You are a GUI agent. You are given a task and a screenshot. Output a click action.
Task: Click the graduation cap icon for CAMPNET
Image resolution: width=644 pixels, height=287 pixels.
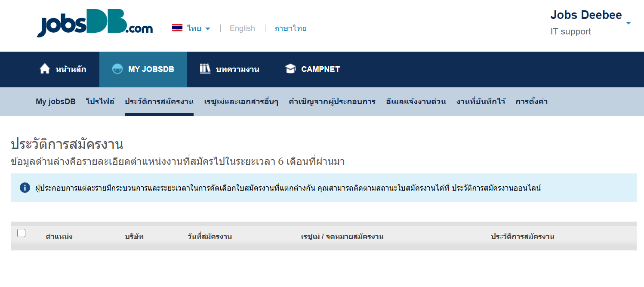pyautogui.click(x=291, y=68)
